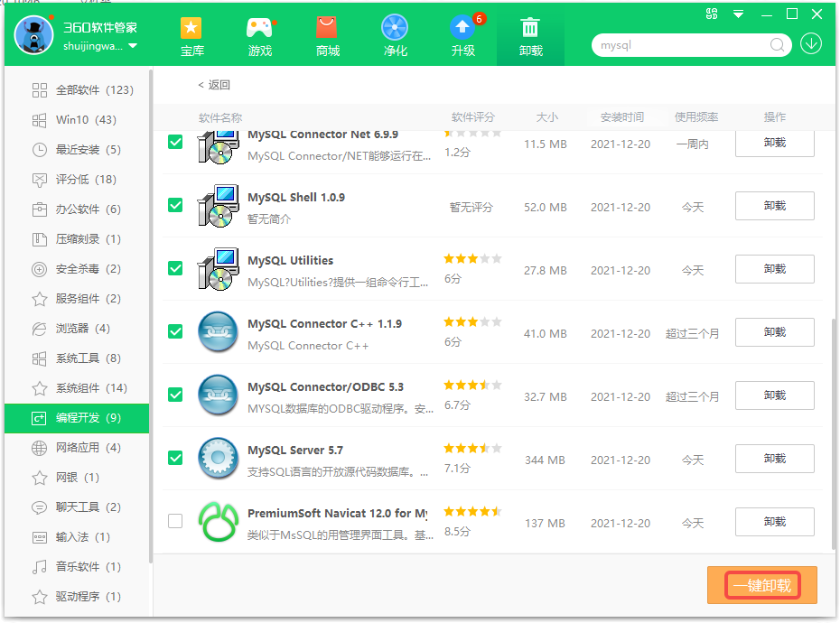The height and width of the screenshot is (623, 840).
Task: Click the software list vertical scrollbar
Action: click(832, 433)
